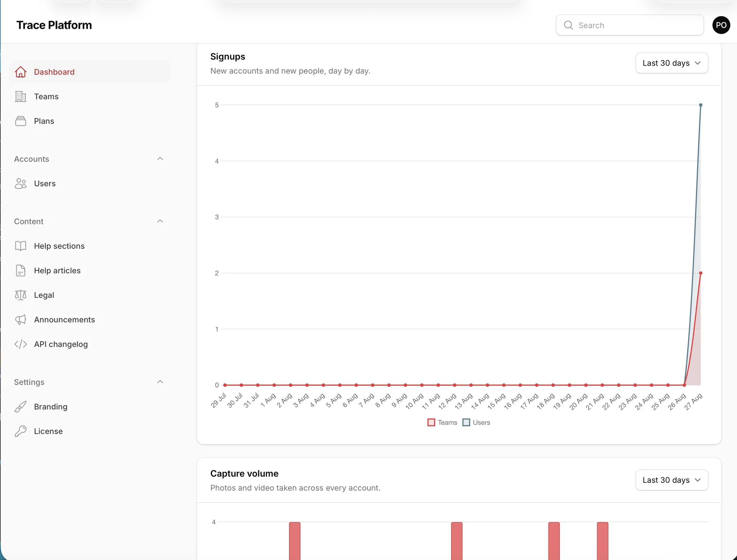Open the Plans menu item
This screenshot has height=560, width=737.
coord(90,121)
